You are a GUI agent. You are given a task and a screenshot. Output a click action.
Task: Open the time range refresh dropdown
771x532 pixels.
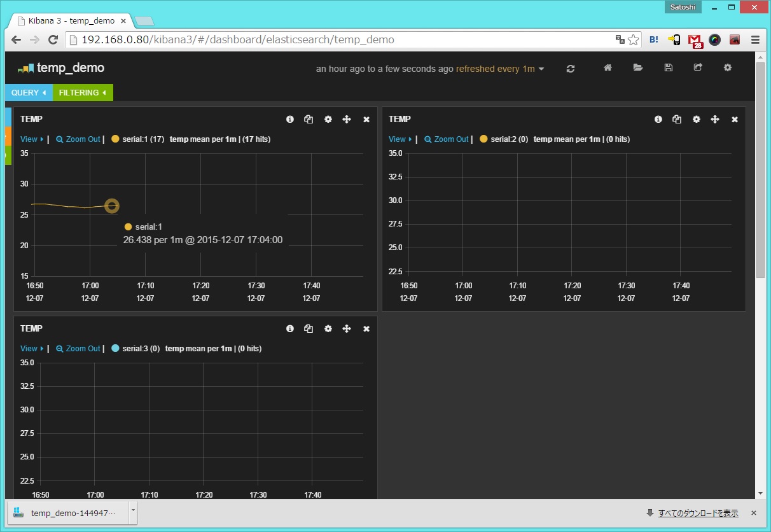pos(499,69)
